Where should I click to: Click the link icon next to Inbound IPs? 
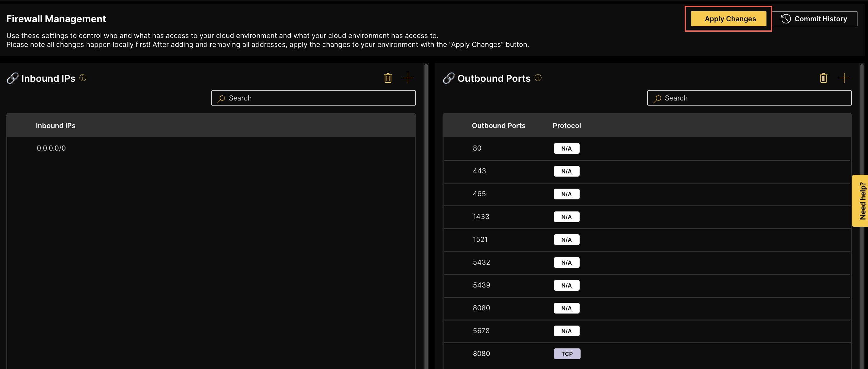tap(12, 78)
